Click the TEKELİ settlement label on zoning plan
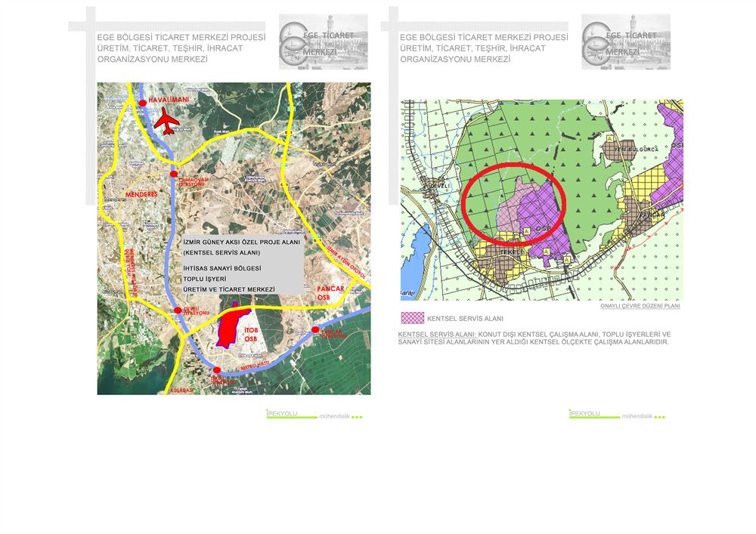Image resolution: width=756 pixels, height=534 pixels. tap(512, 252)
